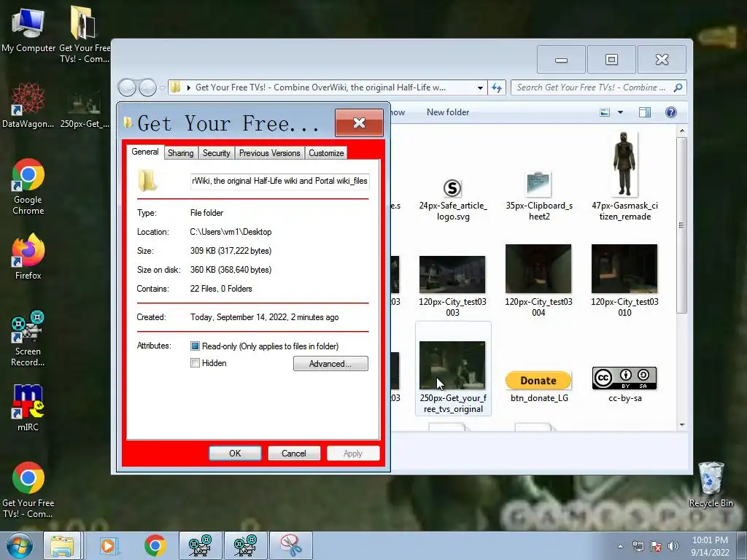The image size is (747, 560).
Task: Open the recent pages dropdown arrow
Action: click(162, 88)
